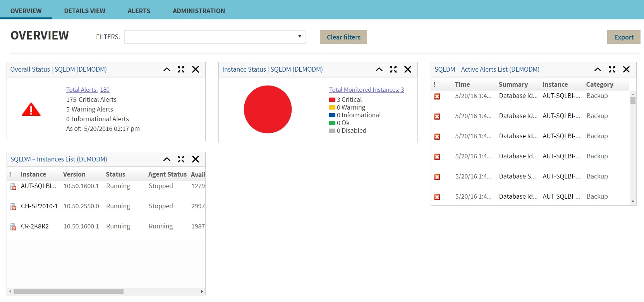Viewport: 644px width, 302px height.
Task: Collapse the Overall Status widget
Action: click(167, 69)
